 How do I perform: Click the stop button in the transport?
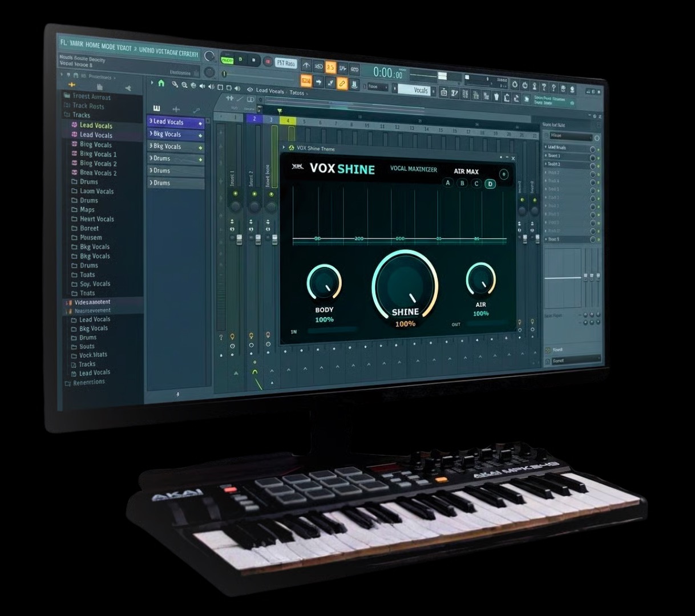(253, 60)
